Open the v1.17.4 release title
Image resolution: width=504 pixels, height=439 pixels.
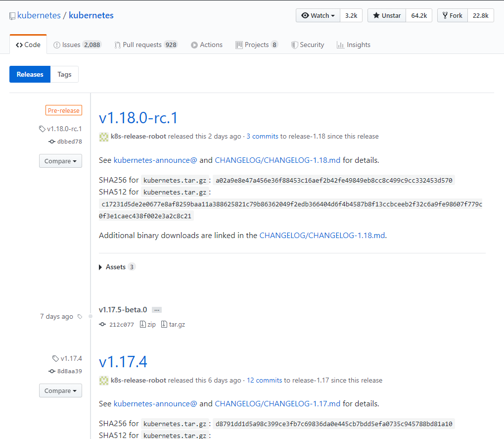click(x=123, y=362)
